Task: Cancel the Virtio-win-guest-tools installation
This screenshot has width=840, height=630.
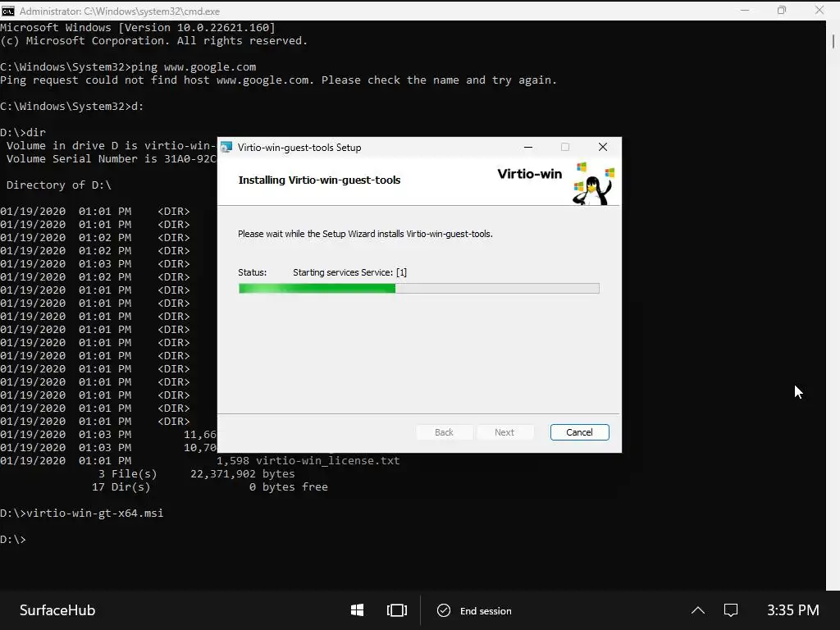Action: (580, 432)
